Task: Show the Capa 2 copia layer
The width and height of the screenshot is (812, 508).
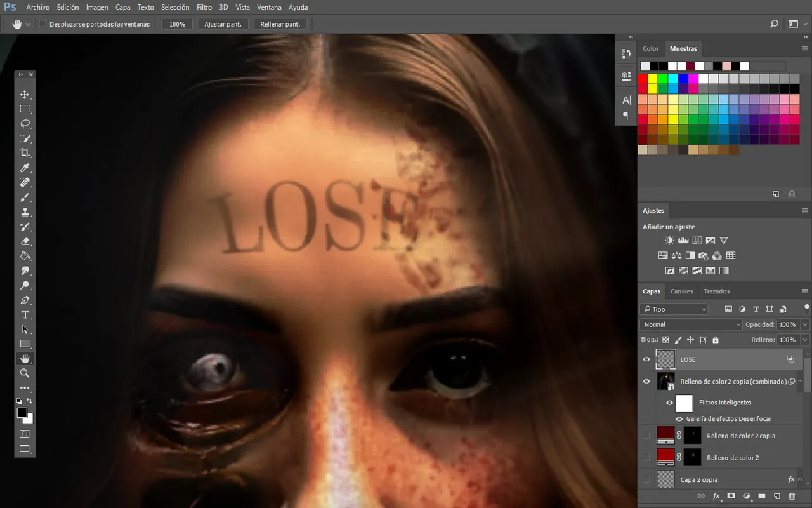Action: pyautogui.click(x=646, y=479)
